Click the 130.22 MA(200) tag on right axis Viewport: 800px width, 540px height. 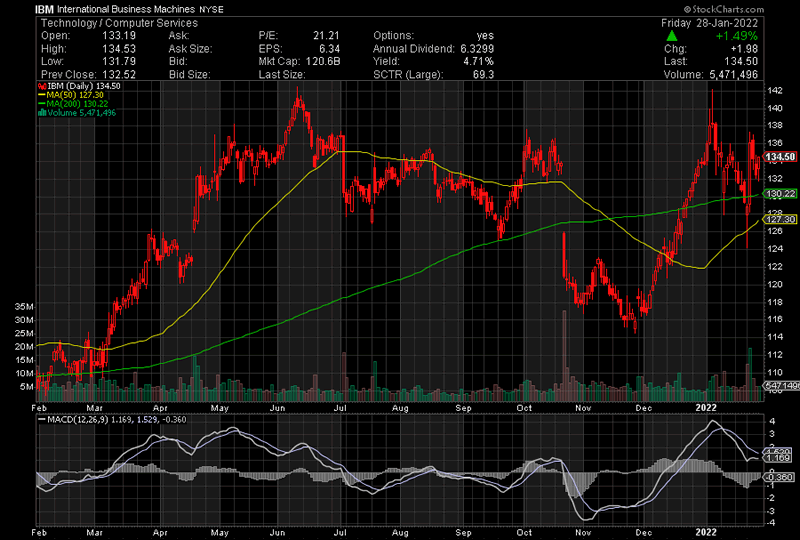coord(780,193)
